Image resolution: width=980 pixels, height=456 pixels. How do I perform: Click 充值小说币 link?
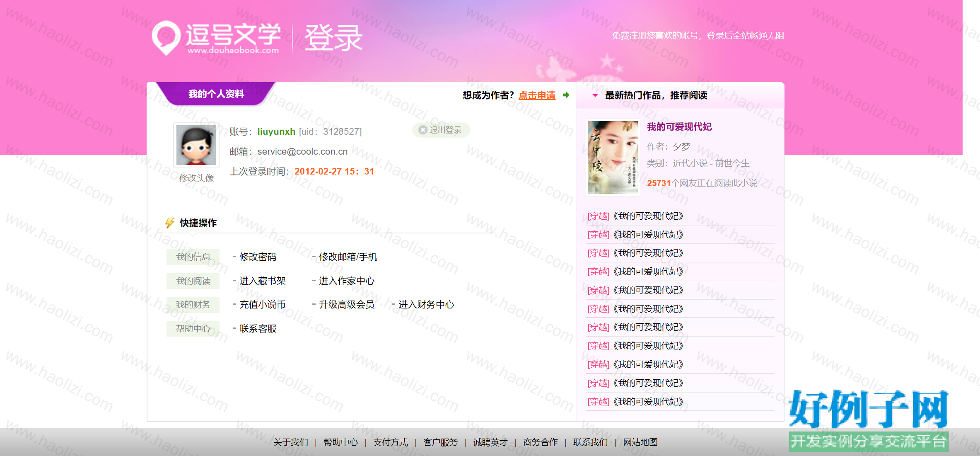(x=263, y=305)
